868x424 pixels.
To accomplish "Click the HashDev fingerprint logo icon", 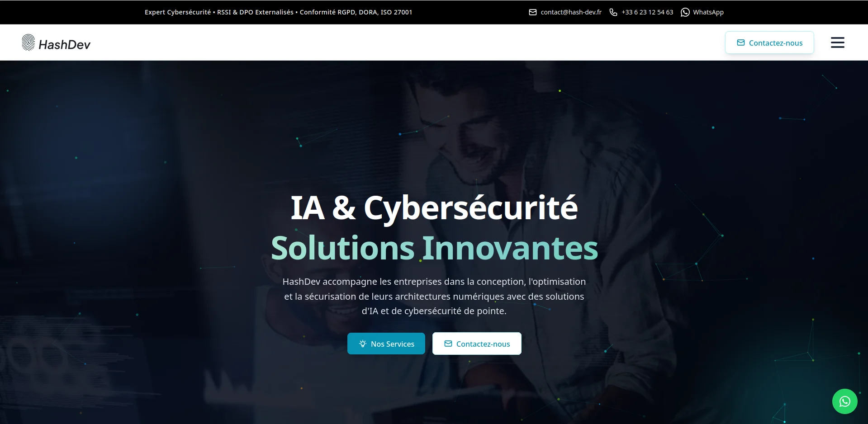I will tap(28, 42).
